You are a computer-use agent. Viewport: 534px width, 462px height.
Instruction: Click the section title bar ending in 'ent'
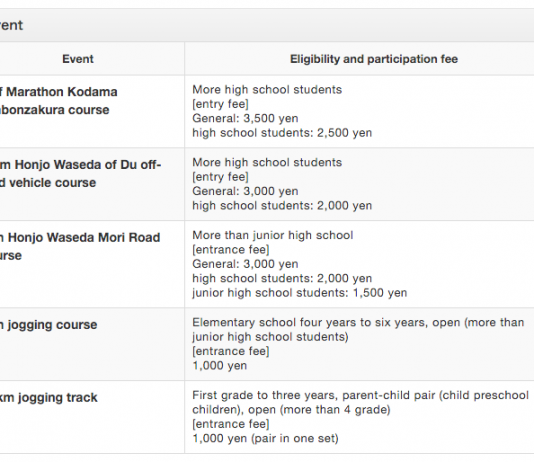[267, 25]
